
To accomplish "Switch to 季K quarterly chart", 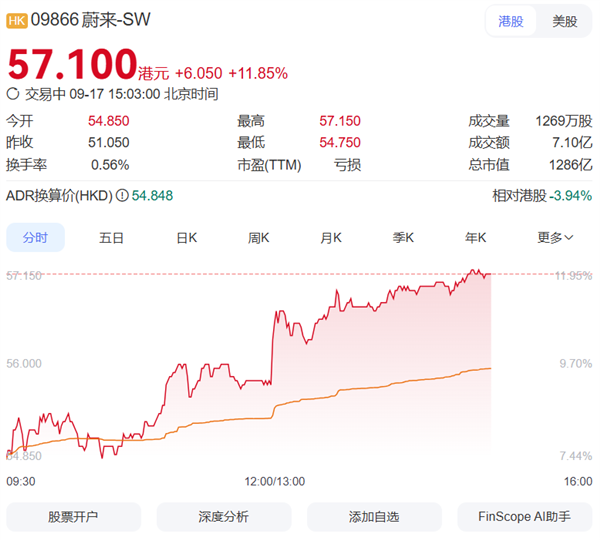I will (x=403, y=238).
